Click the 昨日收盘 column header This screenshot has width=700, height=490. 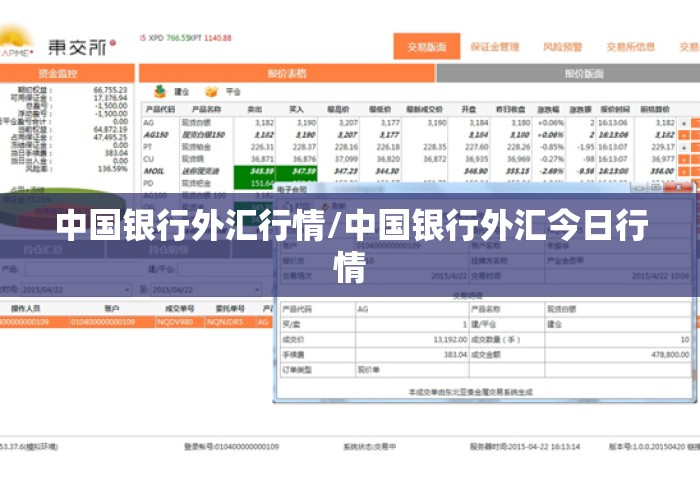click(x=510, y=109)
